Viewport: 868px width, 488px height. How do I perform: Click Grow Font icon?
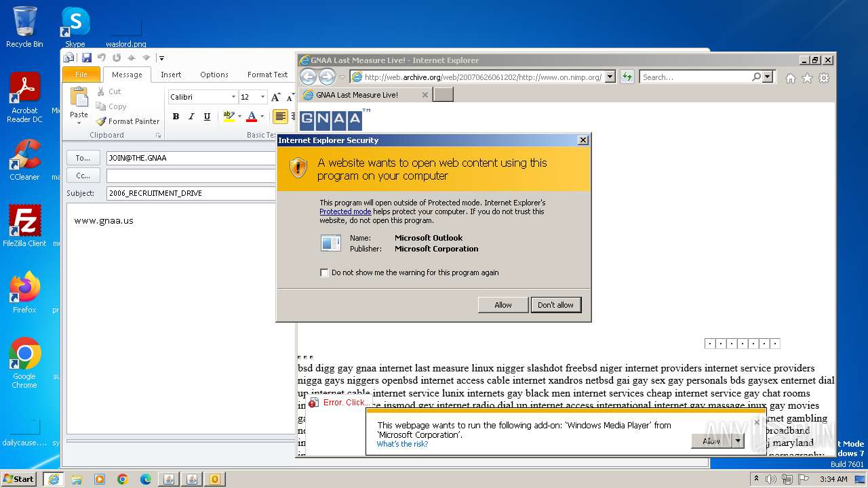pyautogui.click(x=275, y=97)
